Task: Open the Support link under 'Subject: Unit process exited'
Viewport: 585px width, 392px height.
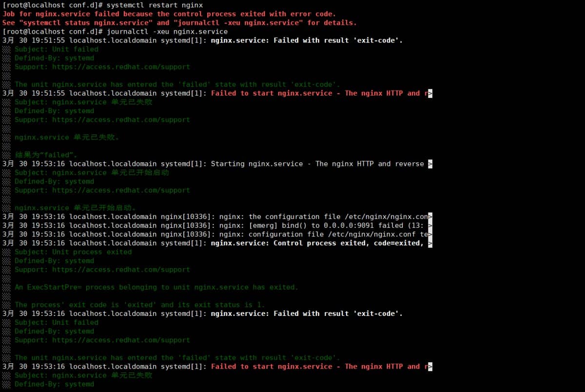Action: coord(121,269)
